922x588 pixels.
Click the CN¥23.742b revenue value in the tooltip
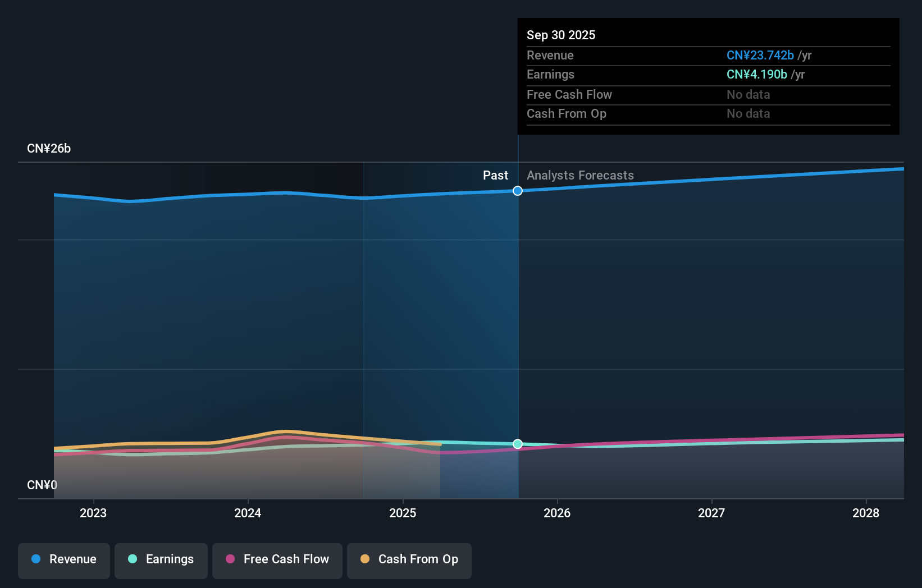760,55
